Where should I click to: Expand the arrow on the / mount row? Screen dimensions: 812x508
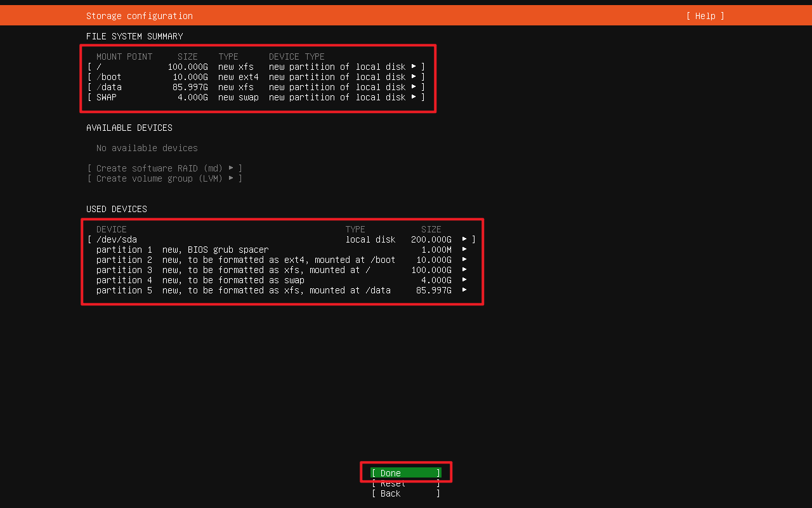tap(414, 67)
